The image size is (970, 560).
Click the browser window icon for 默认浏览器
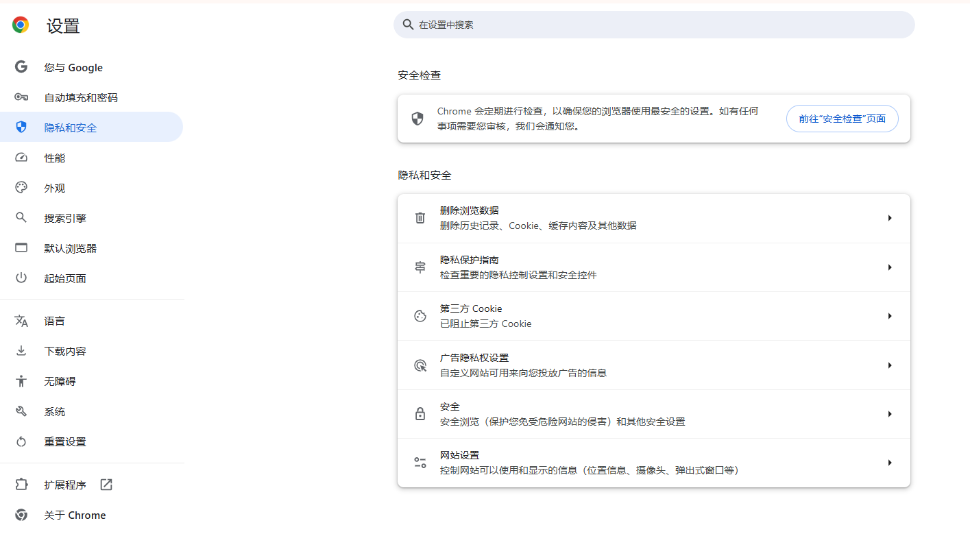(x=21, y=248)
